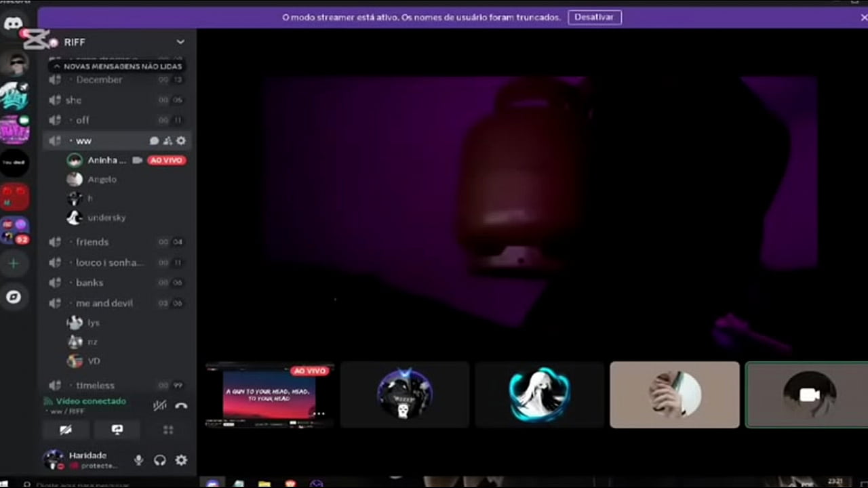868x488 pixels.
Task: Open Discord home via the logo icon
Action: click(x=14, y=24)
